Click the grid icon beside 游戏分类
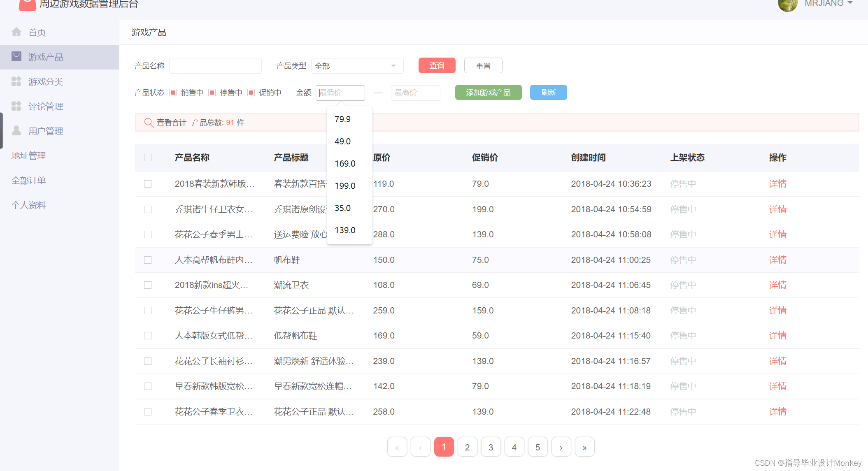This screenshot has height=471, width=868. click(x=16, y=81)
